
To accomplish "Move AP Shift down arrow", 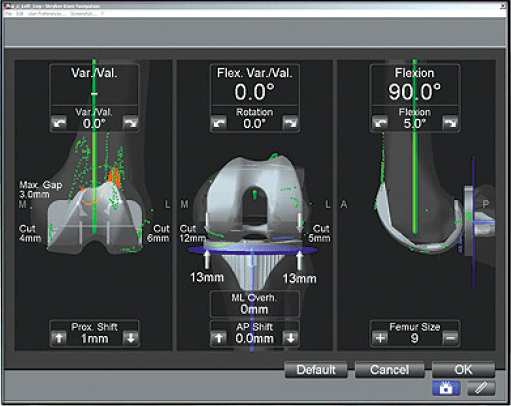I will [290, 338].
